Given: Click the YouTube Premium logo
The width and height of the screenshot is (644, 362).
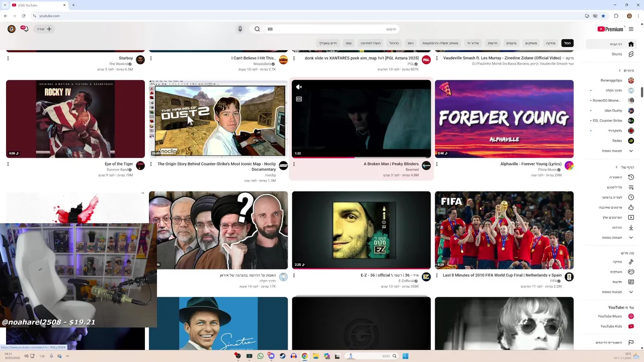Looking at the screenshot, I should pyautogui.click(x=610, y=29).
